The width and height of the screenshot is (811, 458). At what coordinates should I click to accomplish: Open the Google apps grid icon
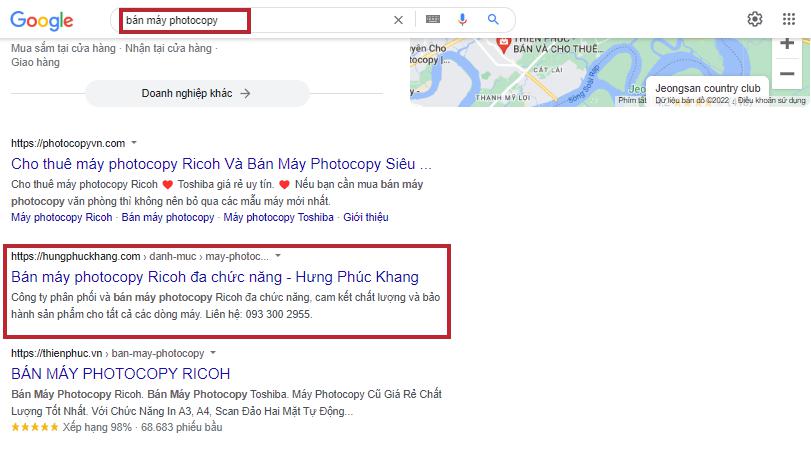click(x=789, y=20)
